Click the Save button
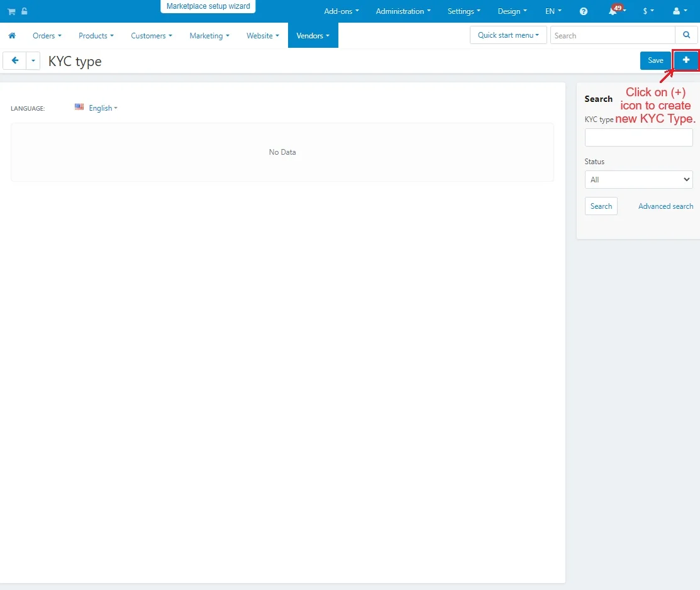This screenshot has height=590, width=700. tap(655, 60)
